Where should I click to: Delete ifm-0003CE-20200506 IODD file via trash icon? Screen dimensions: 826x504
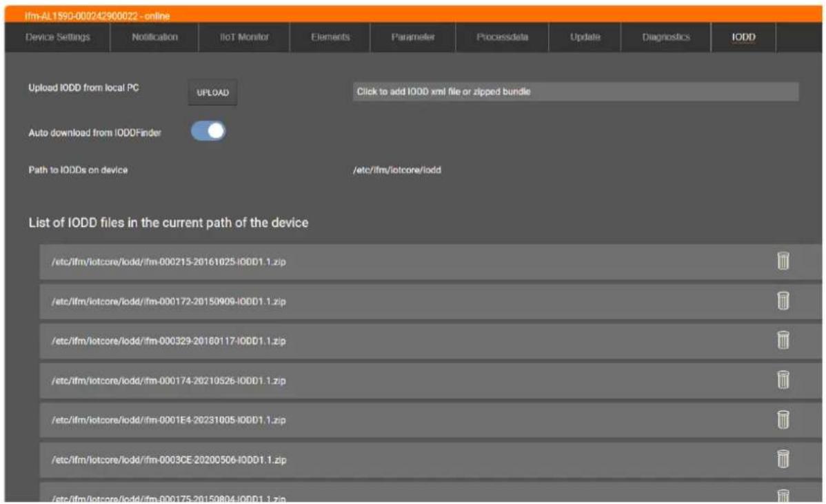click(783, 458)
